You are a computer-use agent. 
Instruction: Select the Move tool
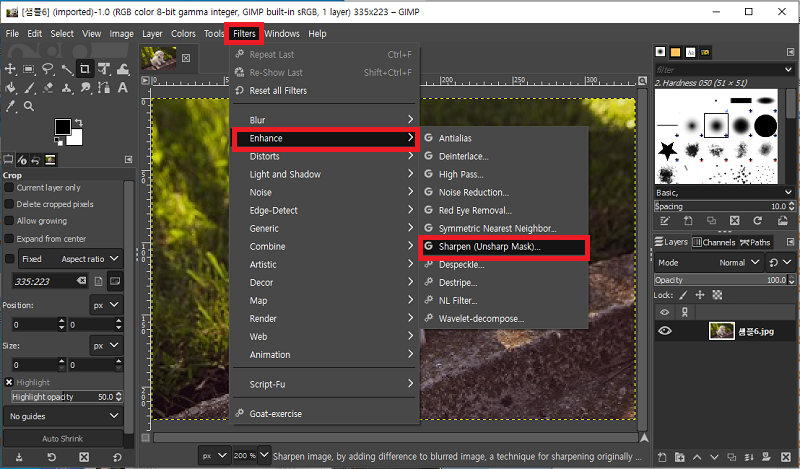tap(10, 69)
